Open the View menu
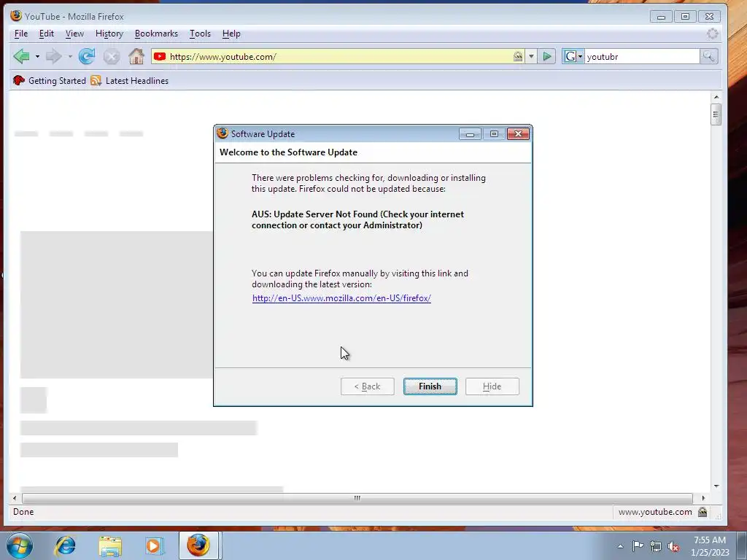The height and width of the screenshot is (560, 747). 74,34
